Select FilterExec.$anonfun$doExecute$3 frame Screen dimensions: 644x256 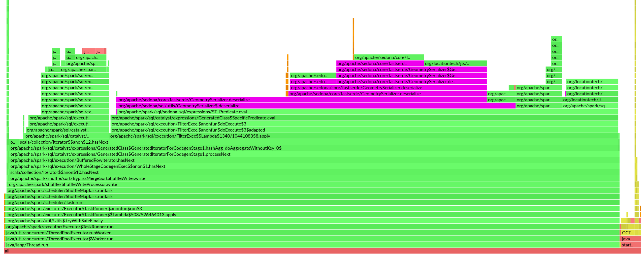tap(364, 124)
